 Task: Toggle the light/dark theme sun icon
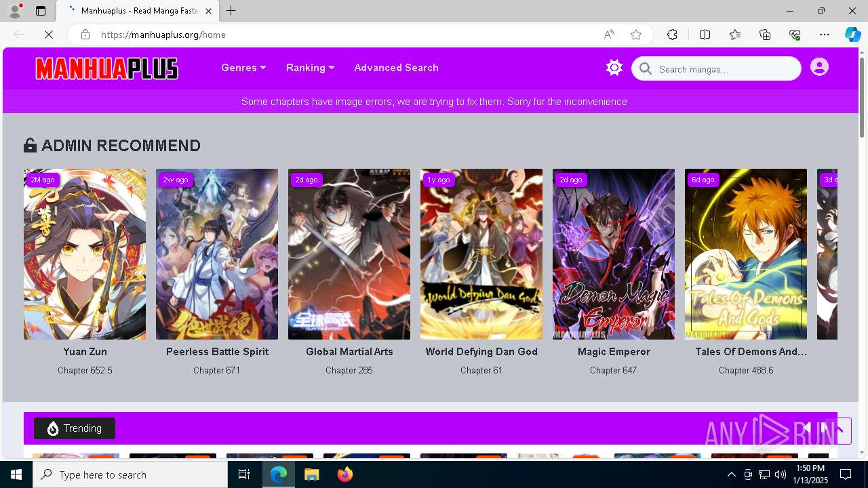click(614, 68)
